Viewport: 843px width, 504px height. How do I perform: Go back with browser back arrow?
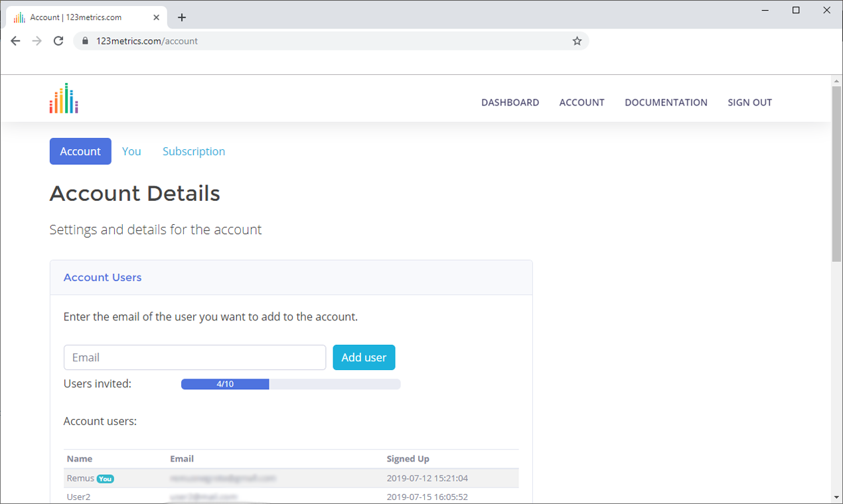16,41
